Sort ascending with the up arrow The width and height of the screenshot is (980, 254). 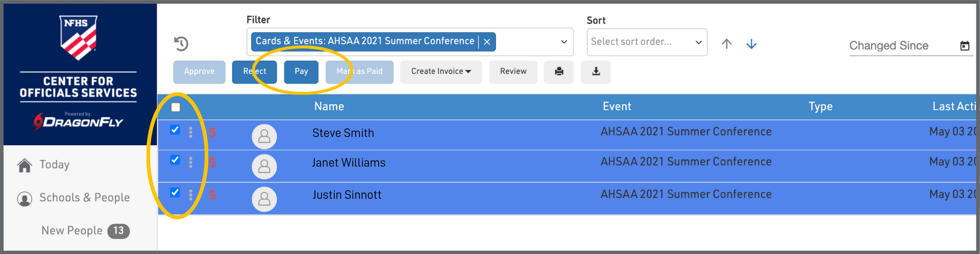pos(726,44)
